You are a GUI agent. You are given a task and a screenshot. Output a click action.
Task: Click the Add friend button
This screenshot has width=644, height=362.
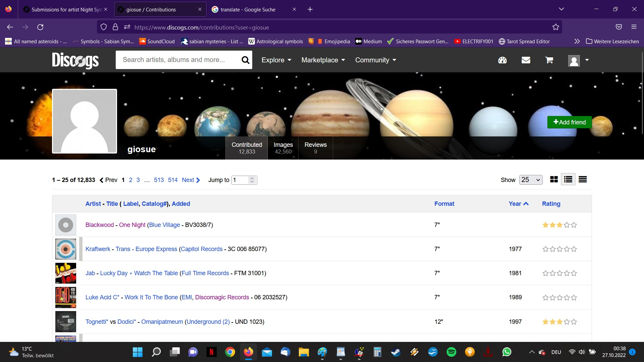569,122
